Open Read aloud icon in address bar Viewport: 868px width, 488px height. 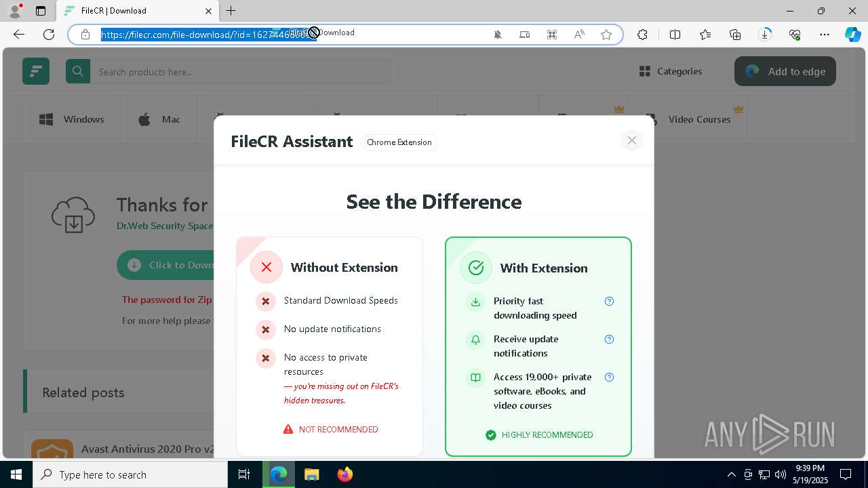pyautogui.click(x=579, y=35)
